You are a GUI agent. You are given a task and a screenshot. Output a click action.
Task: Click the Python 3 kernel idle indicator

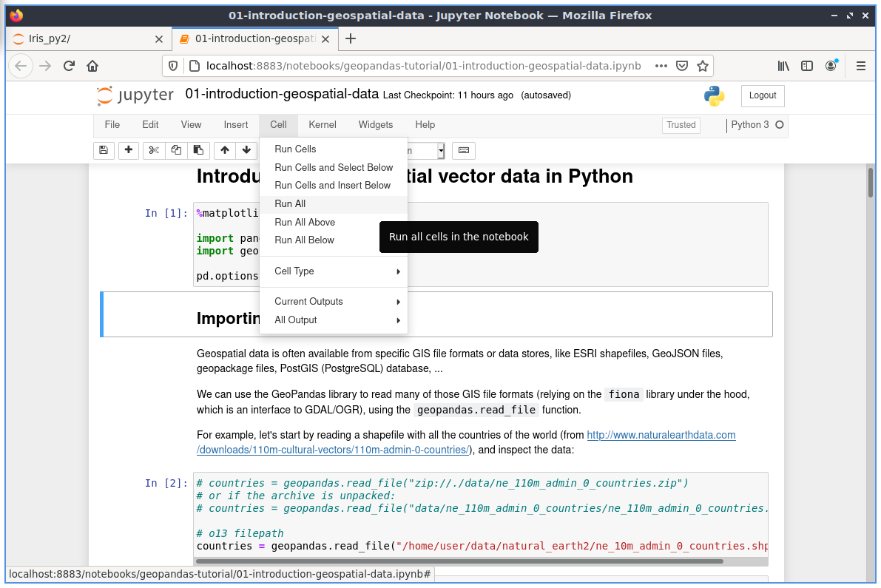tap(780, 125)
